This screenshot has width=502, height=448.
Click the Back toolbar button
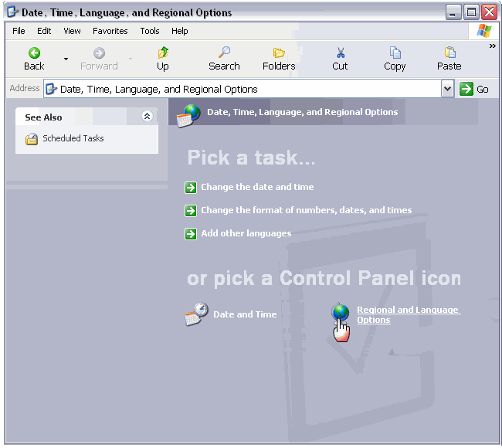pos(34,59)
